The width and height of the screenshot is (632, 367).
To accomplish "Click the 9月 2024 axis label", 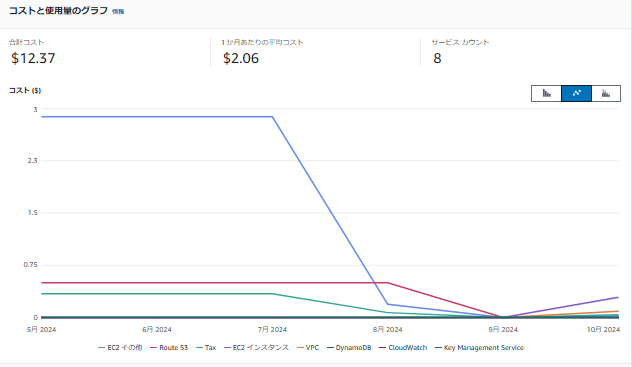I will (503, 330).
